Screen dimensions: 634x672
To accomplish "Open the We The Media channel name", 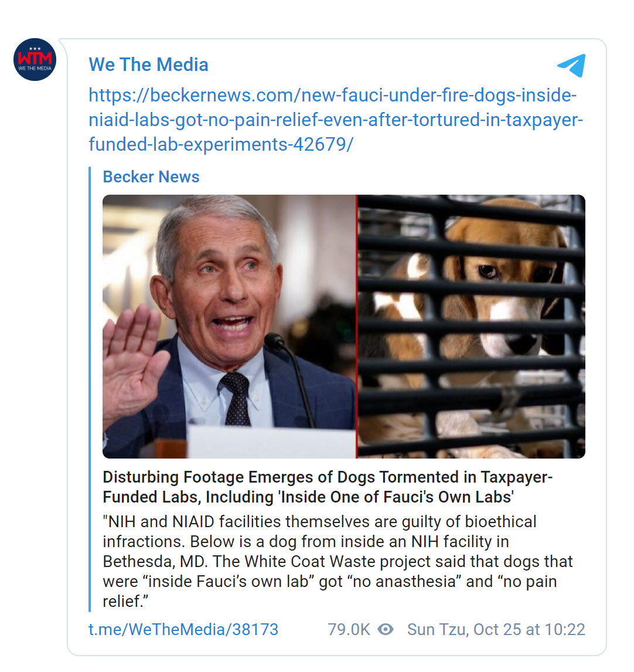I will point(148,65).
